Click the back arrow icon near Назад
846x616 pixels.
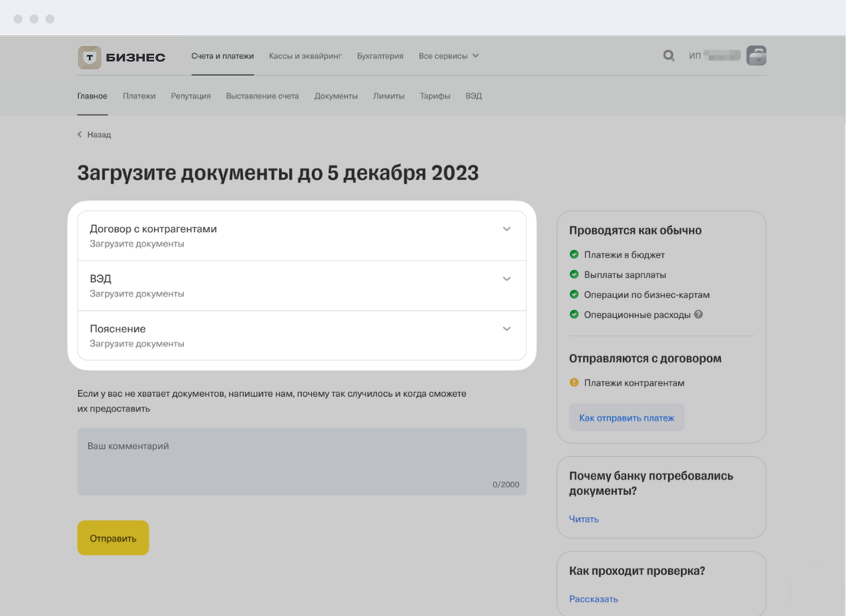(80, 135)
